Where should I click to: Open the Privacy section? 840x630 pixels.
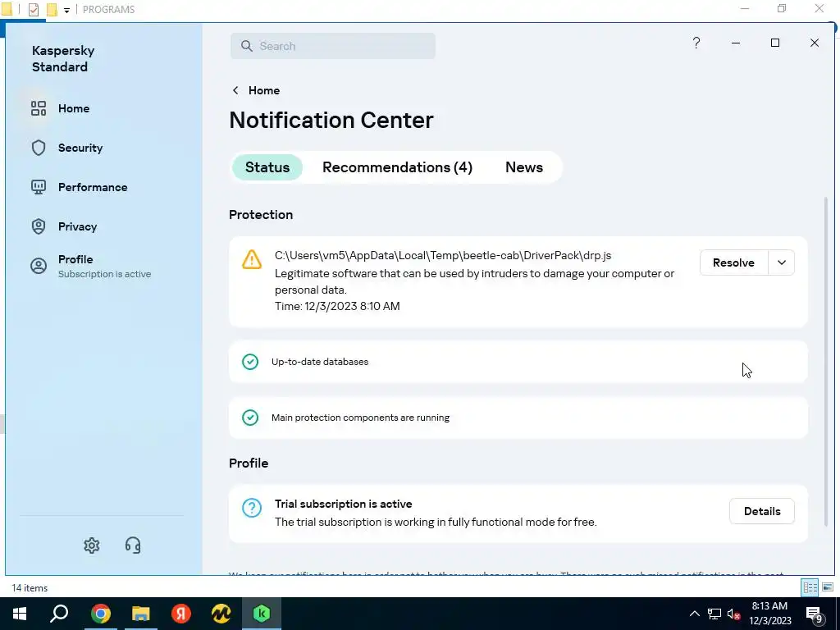77,226
